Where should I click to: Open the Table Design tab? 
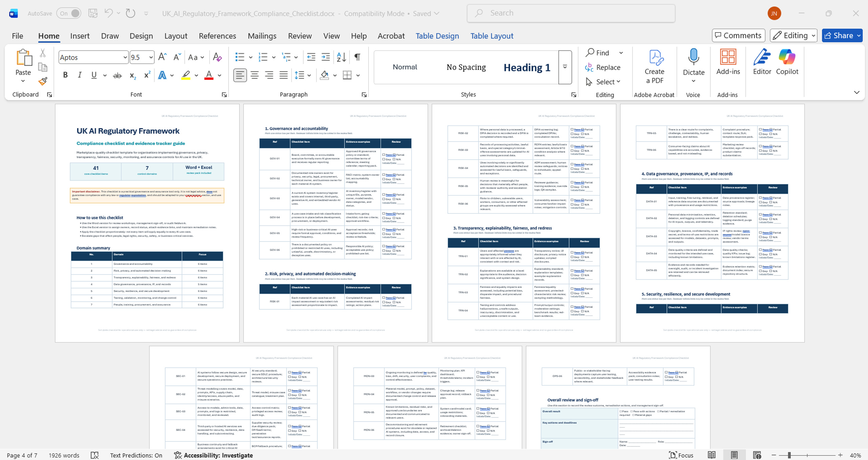point(437,36)
